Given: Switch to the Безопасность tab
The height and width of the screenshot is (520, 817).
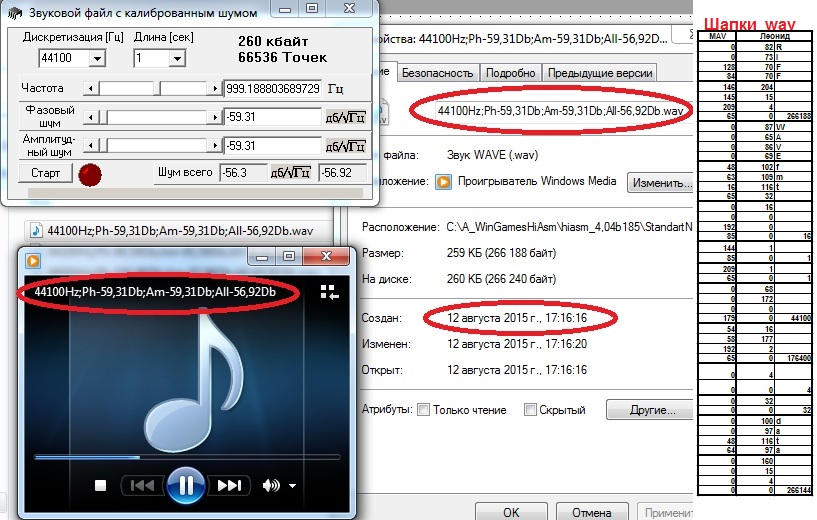Looking at the screenshot, I should pos(437,73).
